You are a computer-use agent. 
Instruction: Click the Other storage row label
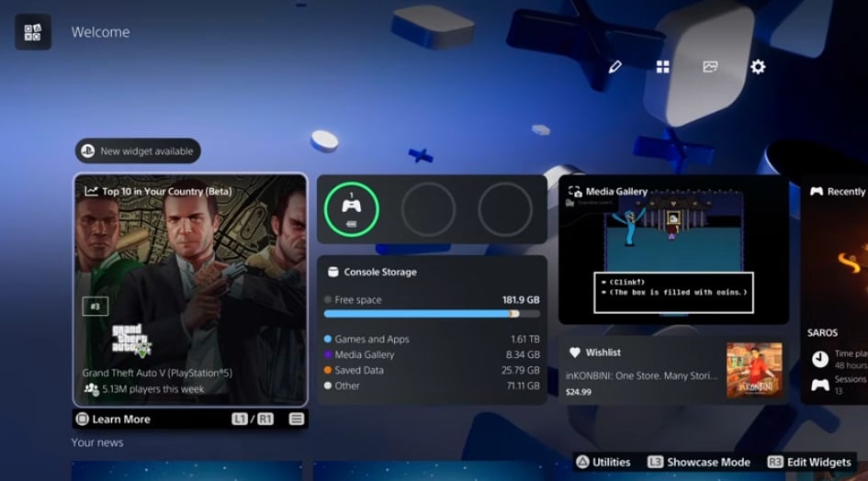point(347,386)
